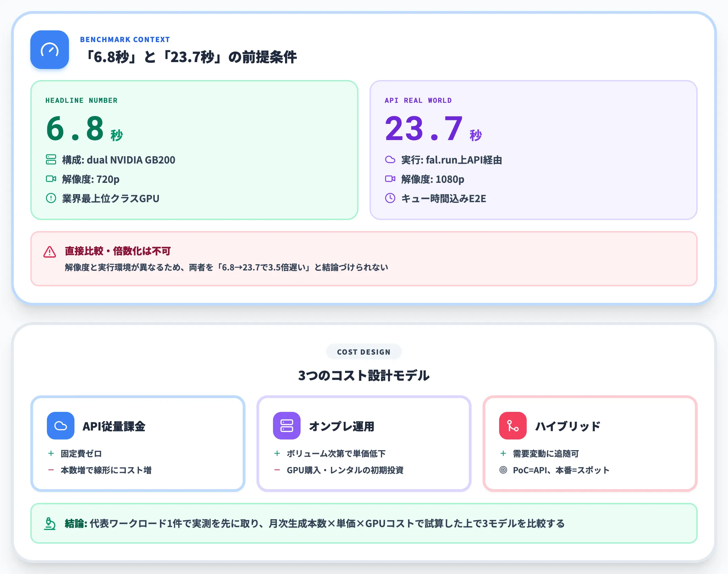Image resolution: width=728 pixels, height=574 pixels.
Task: Click the target icon beside PoC=API、本番=スポット
Action: [503, 470]
